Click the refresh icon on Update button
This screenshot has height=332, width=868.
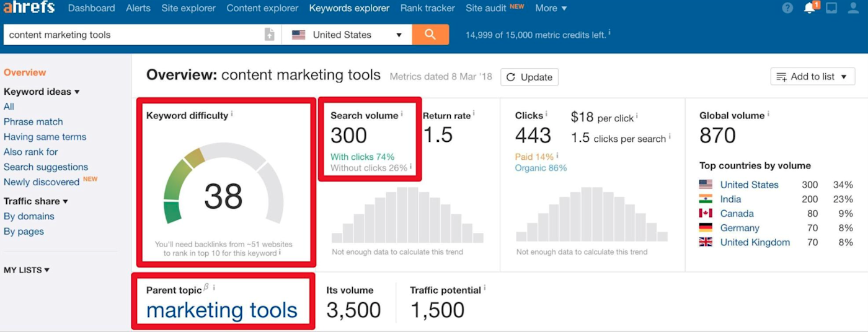[511, 77]
